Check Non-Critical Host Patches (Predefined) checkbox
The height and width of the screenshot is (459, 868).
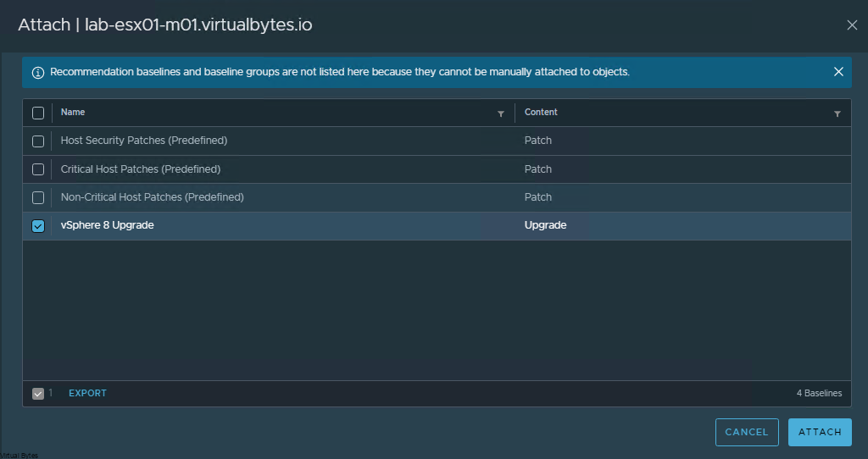click(x=38, y=197)
